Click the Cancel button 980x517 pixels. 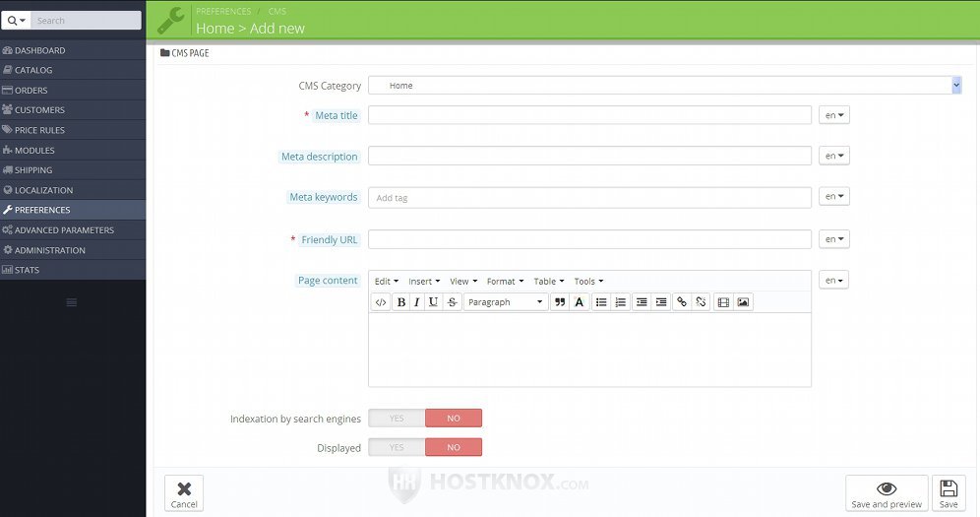184,493
